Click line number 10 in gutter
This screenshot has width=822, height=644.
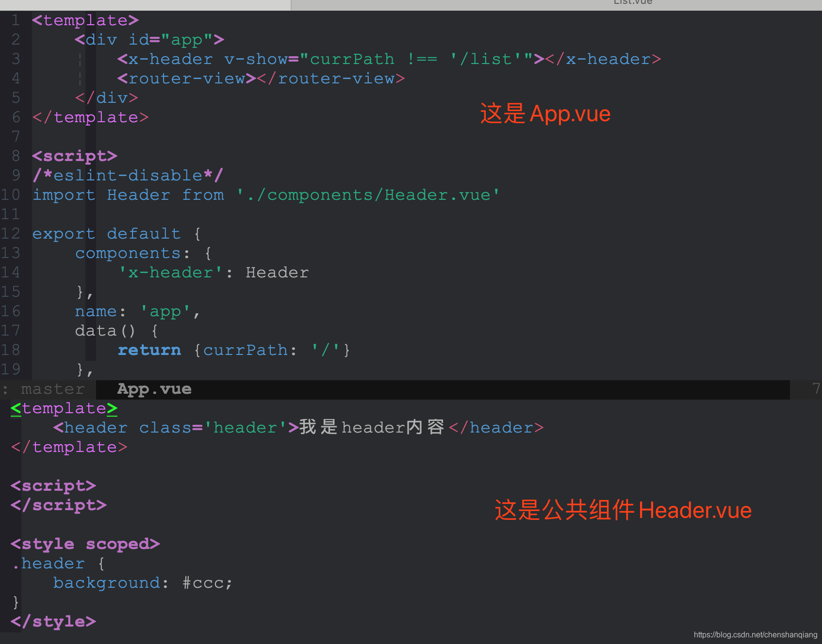pos(11,195)
